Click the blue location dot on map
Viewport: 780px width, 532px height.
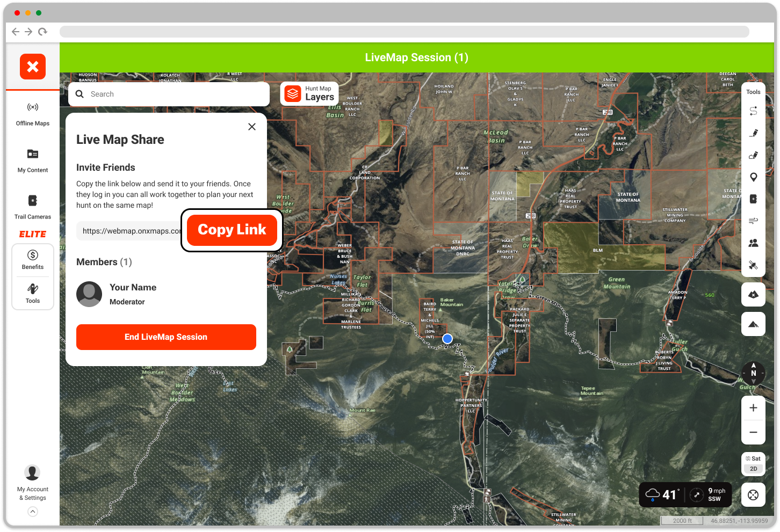pos(447,339)
